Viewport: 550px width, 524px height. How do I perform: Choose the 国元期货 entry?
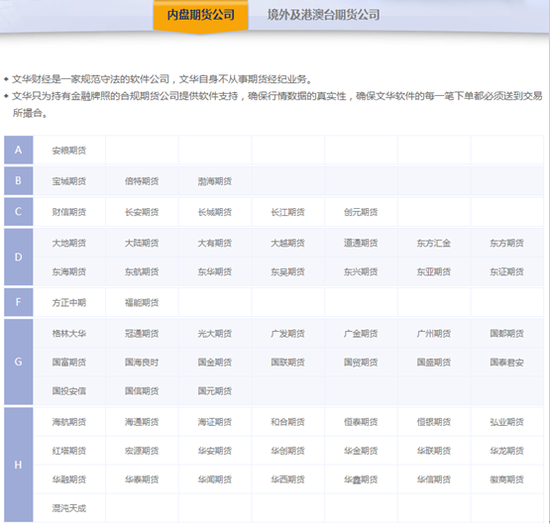[215, 391]
